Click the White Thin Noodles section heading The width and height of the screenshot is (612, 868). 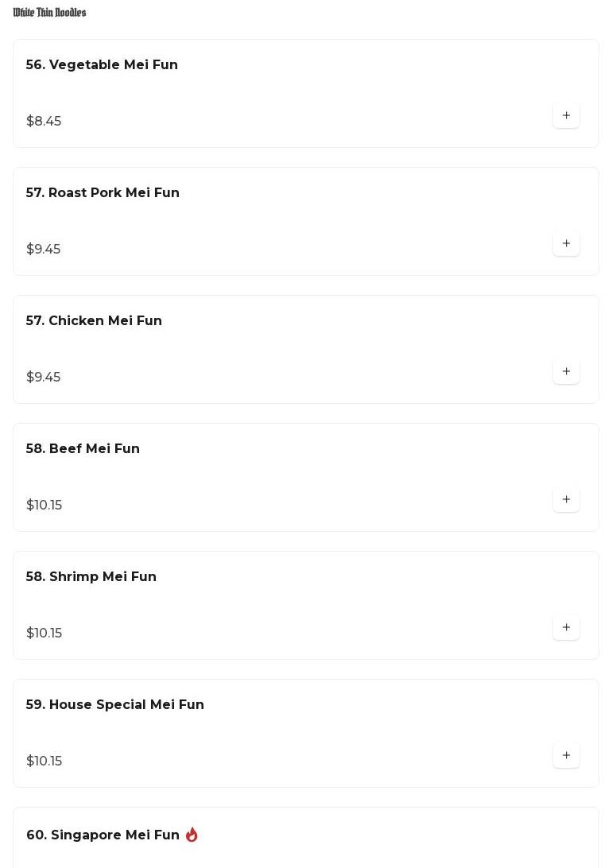coord(49,13)
